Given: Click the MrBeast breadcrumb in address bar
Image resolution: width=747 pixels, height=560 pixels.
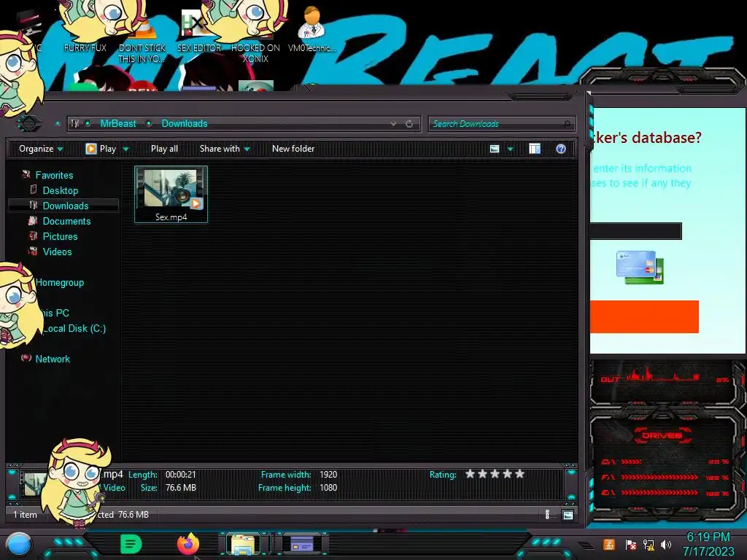Looking at the screenshot, I should pos(118,123).
